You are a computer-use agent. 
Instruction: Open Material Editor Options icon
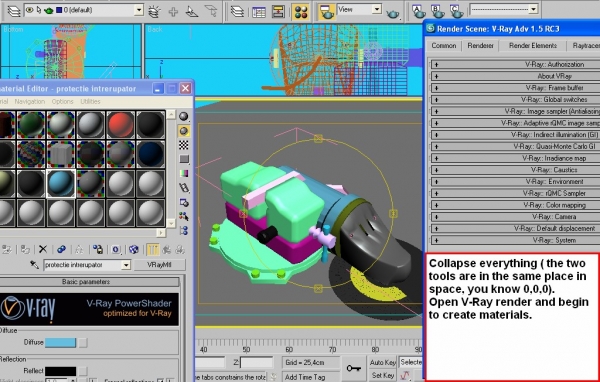pyautogui.click(x=184, y=202)
